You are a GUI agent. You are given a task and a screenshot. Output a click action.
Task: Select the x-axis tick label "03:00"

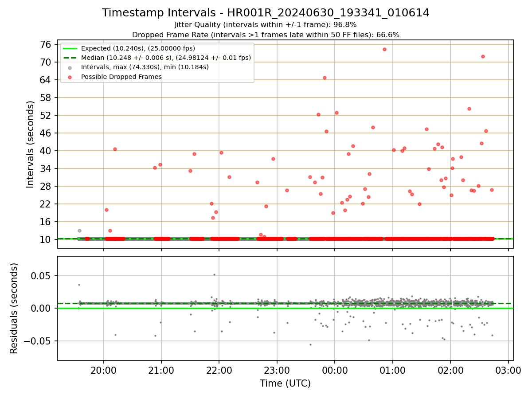[x=508, y=371]
